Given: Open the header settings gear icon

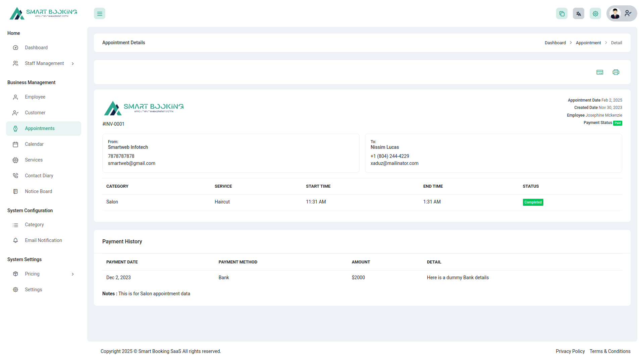Looking at the screenshot, I should [595, 13].
